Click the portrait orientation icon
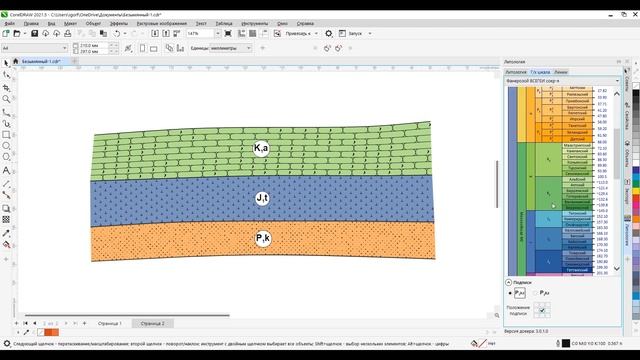This screenshot has height=360, width=640. (142, 48)
